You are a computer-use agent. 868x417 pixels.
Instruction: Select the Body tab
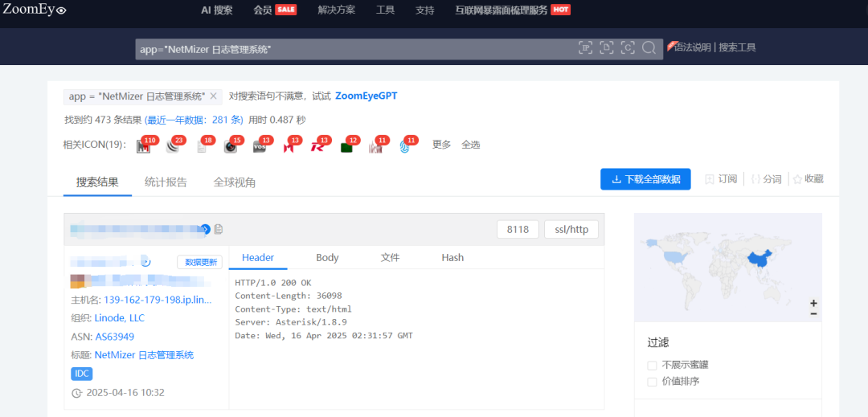click(327, 258)
